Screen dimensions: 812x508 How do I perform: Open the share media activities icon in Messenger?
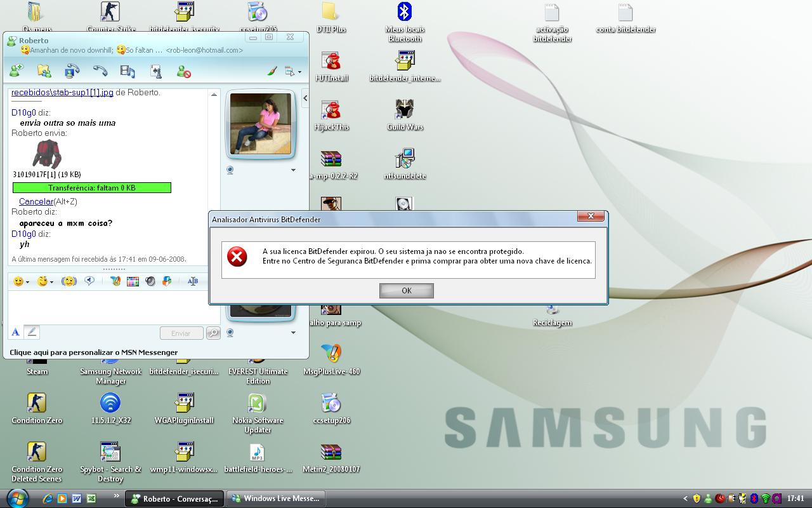(x=128, y=71)
